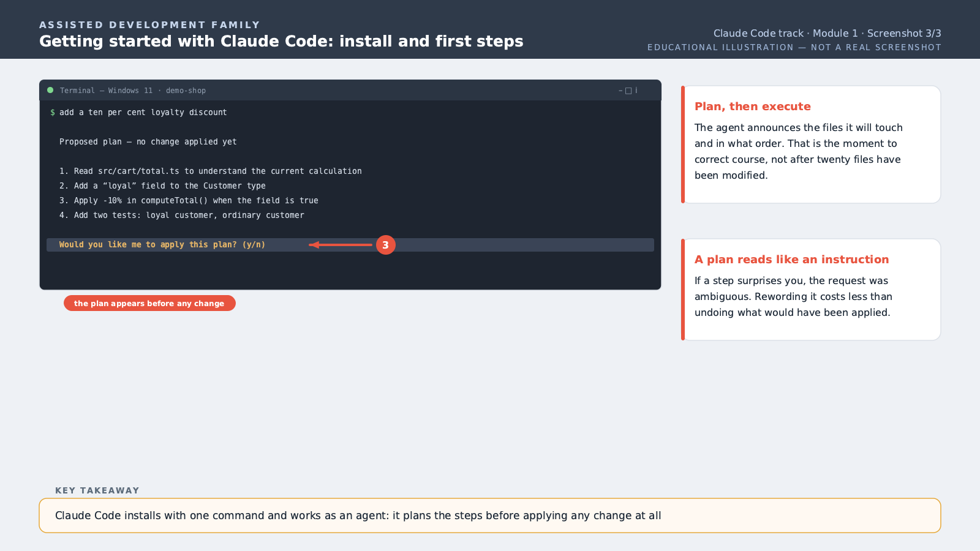Click the green status dot in terminal title
Viewport: 980px width, 551px height.
(x=50, y=90)
